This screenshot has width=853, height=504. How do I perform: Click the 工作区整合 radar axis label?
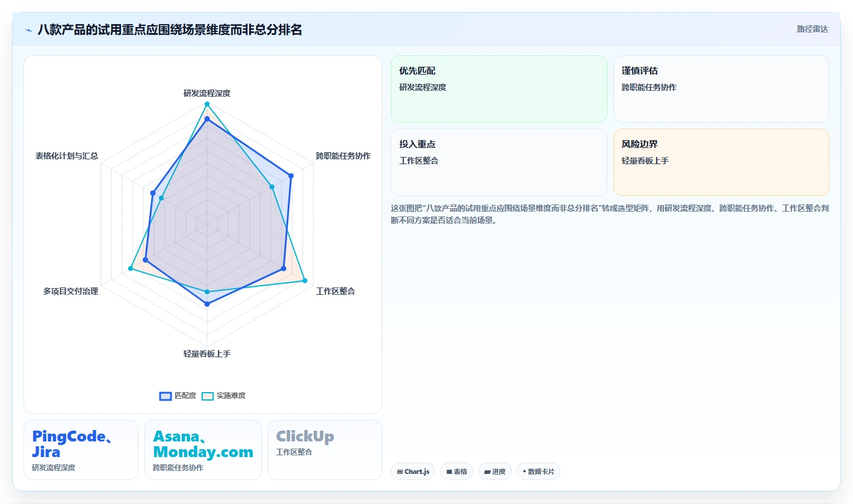(x=335, y=291)
